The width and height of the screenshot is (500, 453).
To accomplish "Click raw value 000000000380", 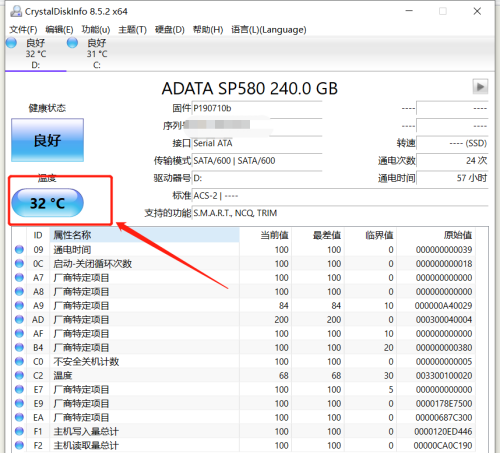I will [x=443, y=348].
